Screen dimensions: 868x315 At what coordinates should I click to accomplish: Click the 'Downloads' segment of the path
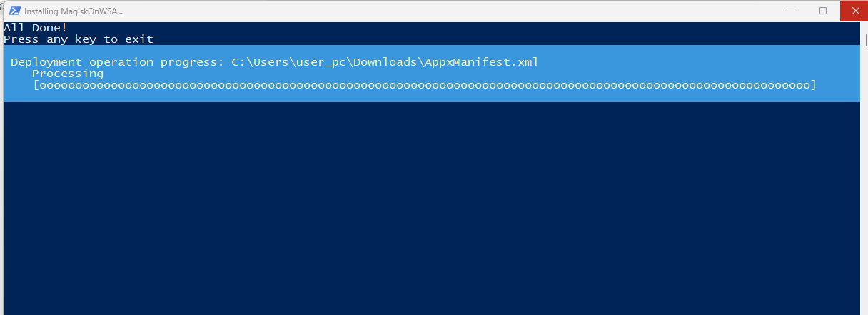point(385,62)
